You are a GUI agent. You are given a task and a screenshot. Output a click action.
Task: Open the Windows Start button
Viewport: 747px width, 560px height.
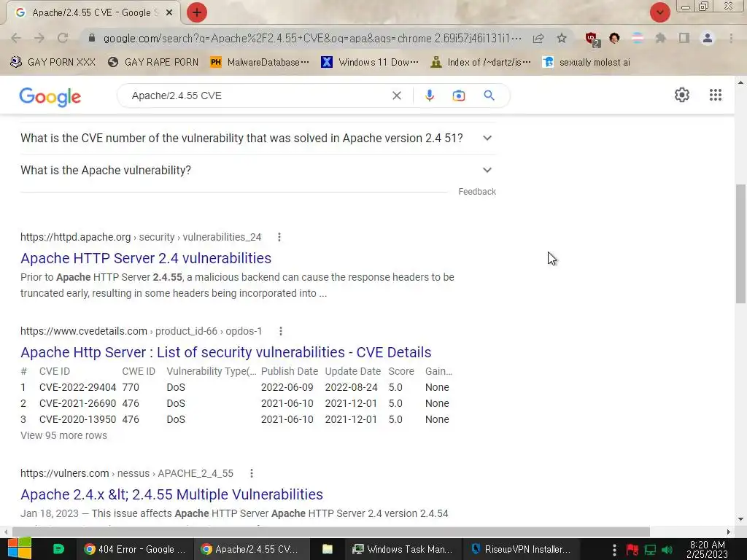(x=19, y=548)
